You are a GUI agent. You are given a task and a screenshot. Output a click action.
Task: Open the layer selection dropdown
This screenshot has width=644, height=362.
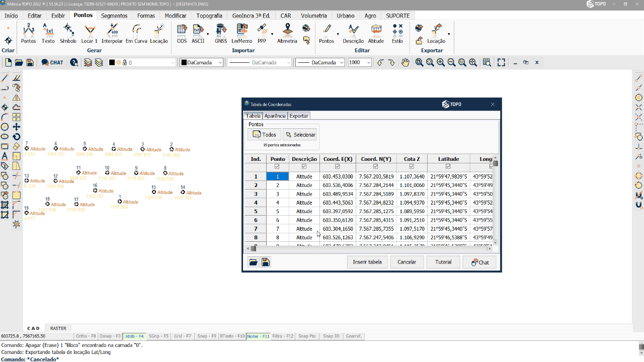point(173,62)
